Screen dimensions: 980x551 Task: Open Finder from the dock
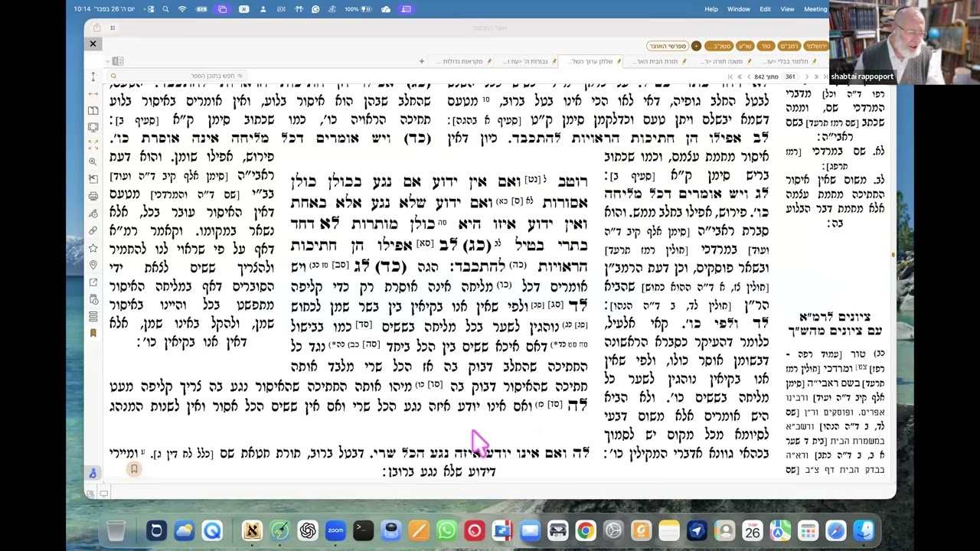tap(864, 530)
